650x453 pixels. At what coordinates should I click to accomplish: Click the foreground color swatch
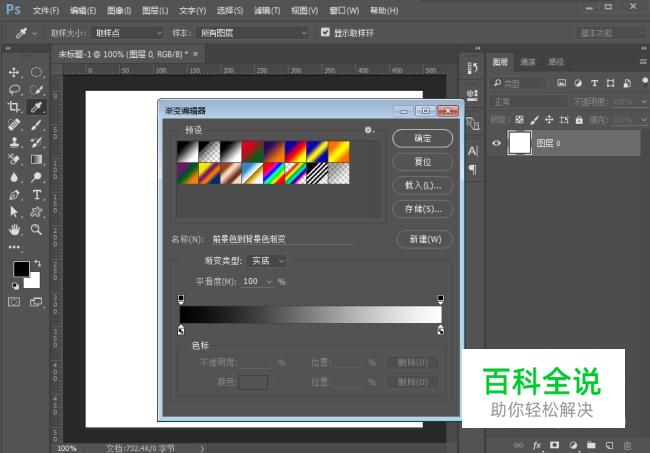click(x=20, y=268)
